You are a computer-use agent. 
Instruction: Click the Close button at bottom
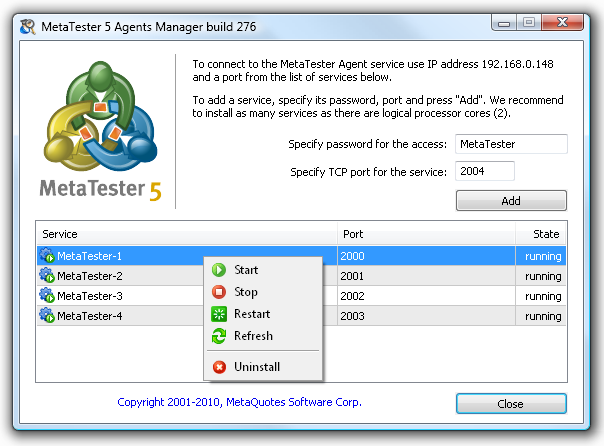point(511,404)
